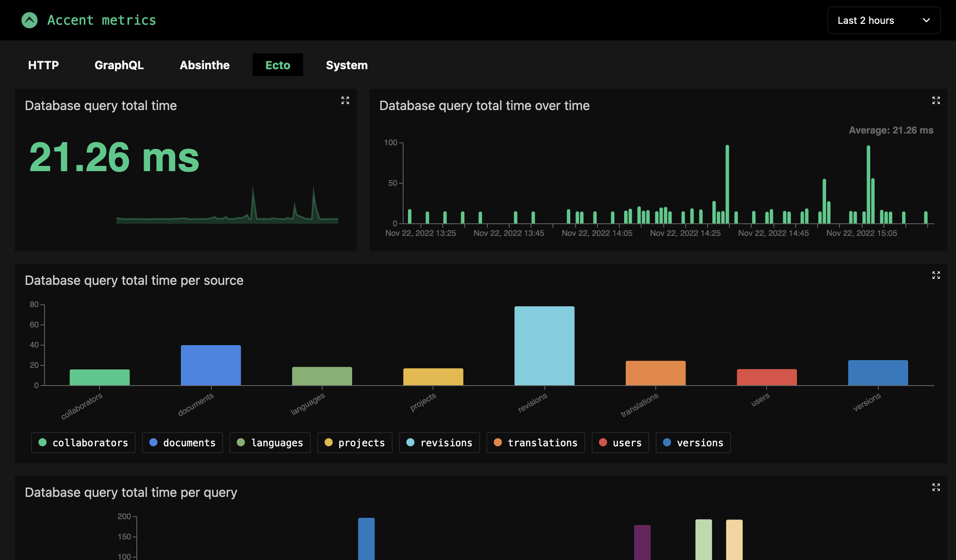Click the green collaborators color dot
Screen dimensions: 956x560
pyautogui.click(x=43, y=442)
